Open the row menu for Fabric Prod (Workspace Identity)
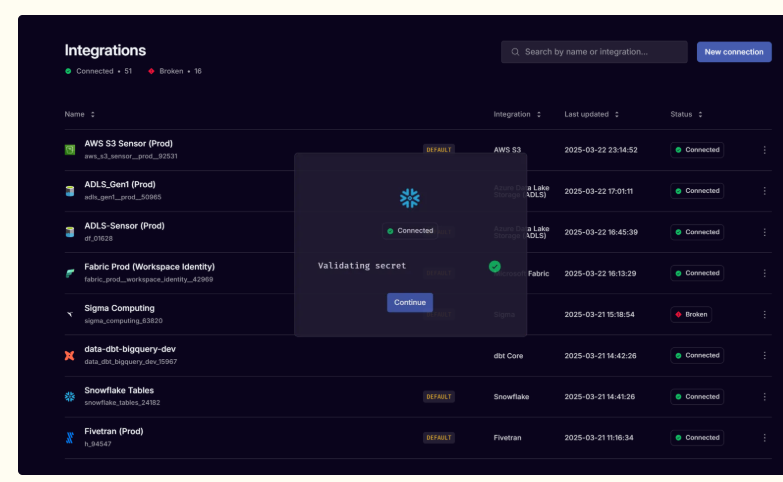Image resolution: width=783 pixels, height=482 pixels. tap(764, 273)
